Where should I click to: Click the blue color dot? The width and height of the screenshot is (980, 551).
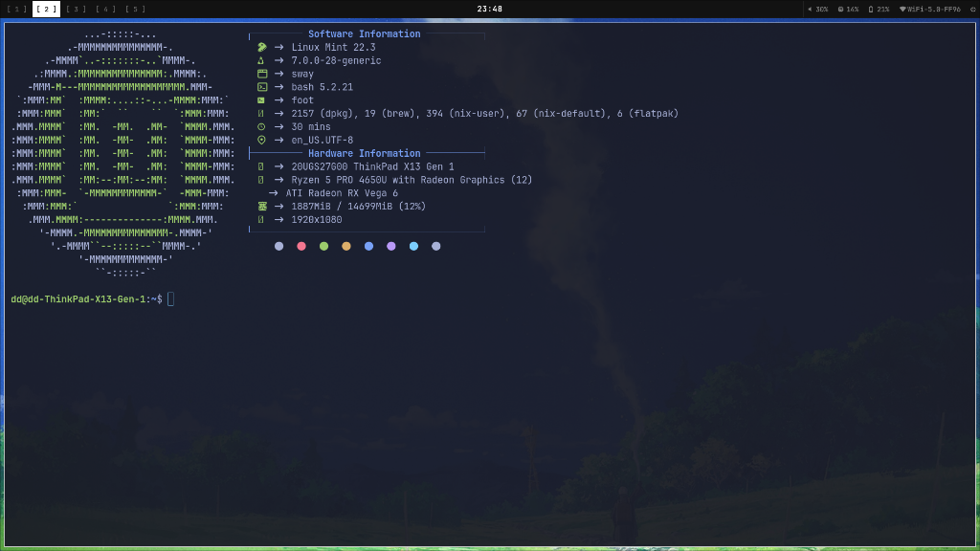coord(368,246)
